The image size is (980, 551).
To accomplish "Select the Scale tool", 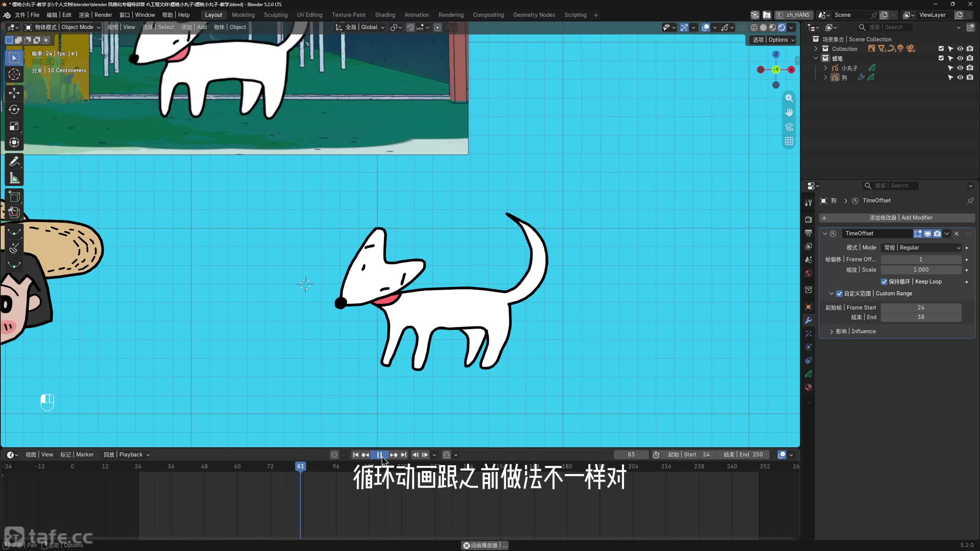I will point(14,126).
